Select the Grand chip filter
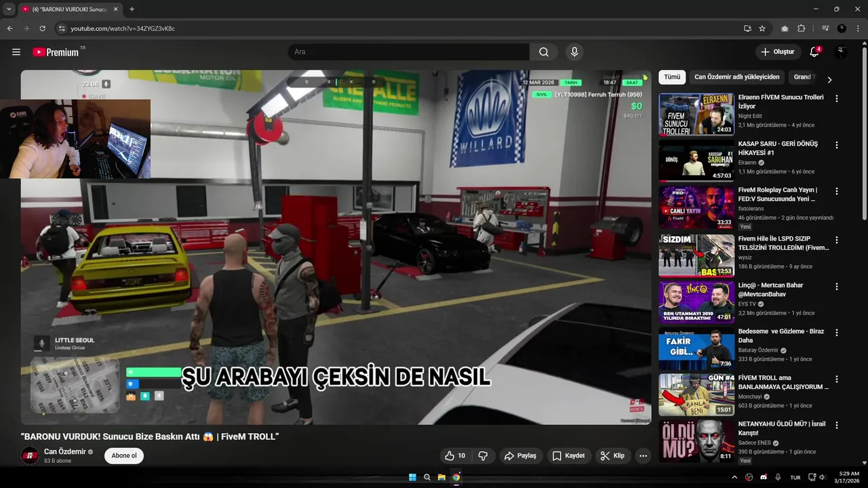 tap(803, 77)
